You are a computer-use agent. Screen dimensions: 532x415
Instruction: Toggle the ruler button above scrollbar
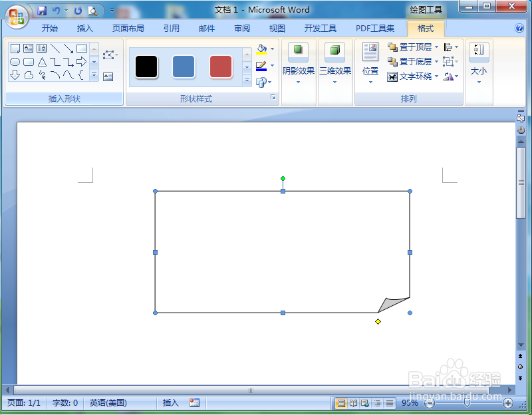521,118
